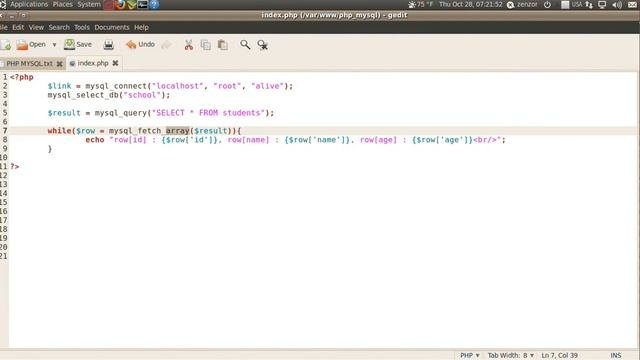Click the "localhost" string on line 2
Image resolution: width=640 pixels, height=360 pixels.
point(178,86)
